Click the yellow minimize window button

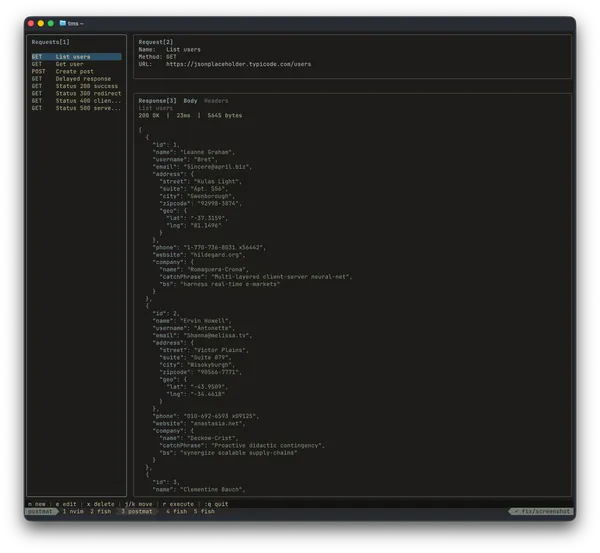[x=41, y=23]
